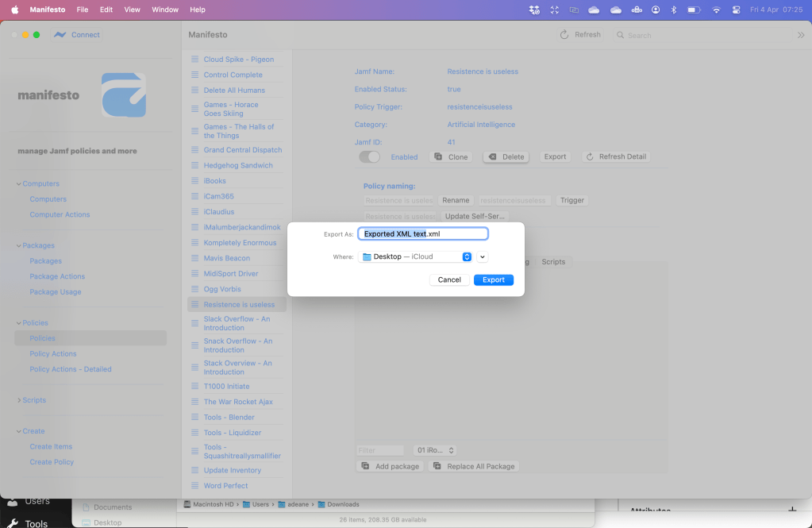Viewport: 812px width, 528px height.
Task: Click the Refresh icon in toolbar
Action: coord(564,35)
